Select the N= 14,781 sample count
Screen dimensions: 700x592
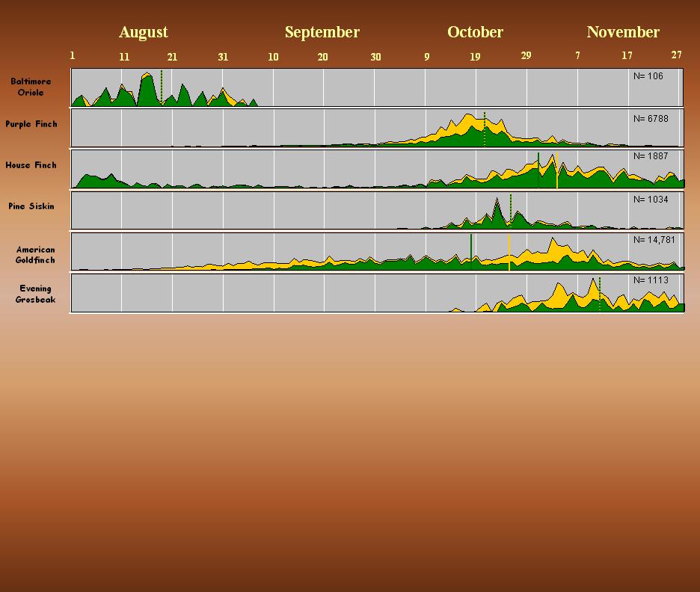coord(654,240)
